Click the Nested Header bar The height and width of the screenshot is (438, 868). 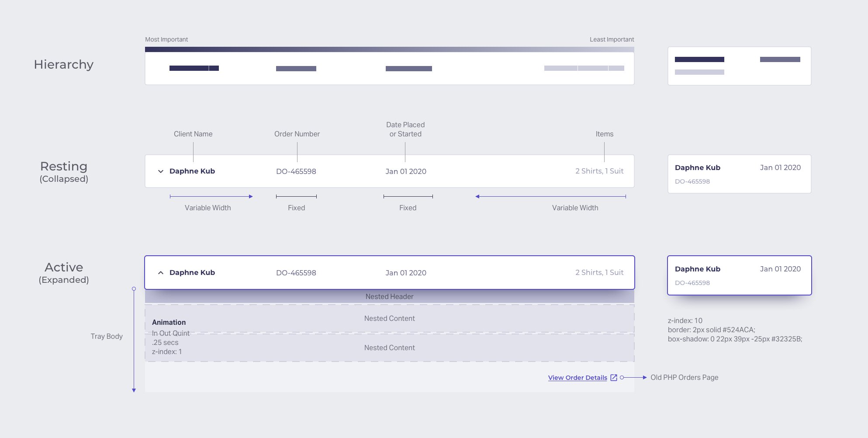click(390, 296)
